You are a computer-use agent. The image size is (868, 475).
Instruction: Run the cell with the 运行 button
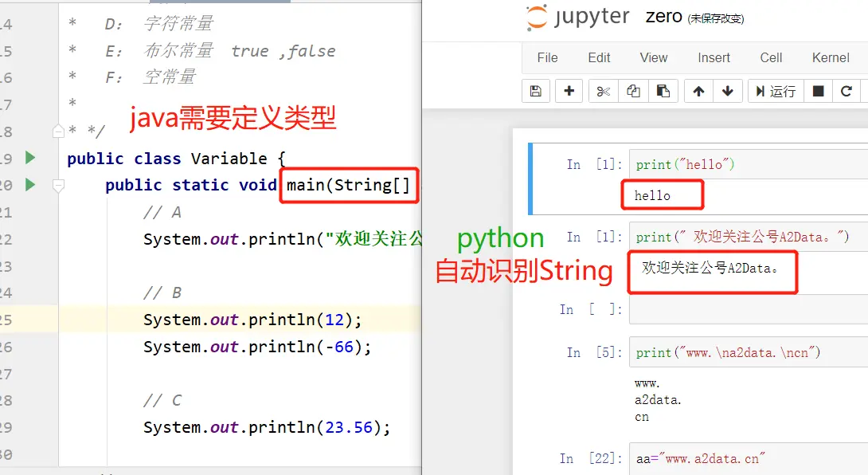(776, 91)
